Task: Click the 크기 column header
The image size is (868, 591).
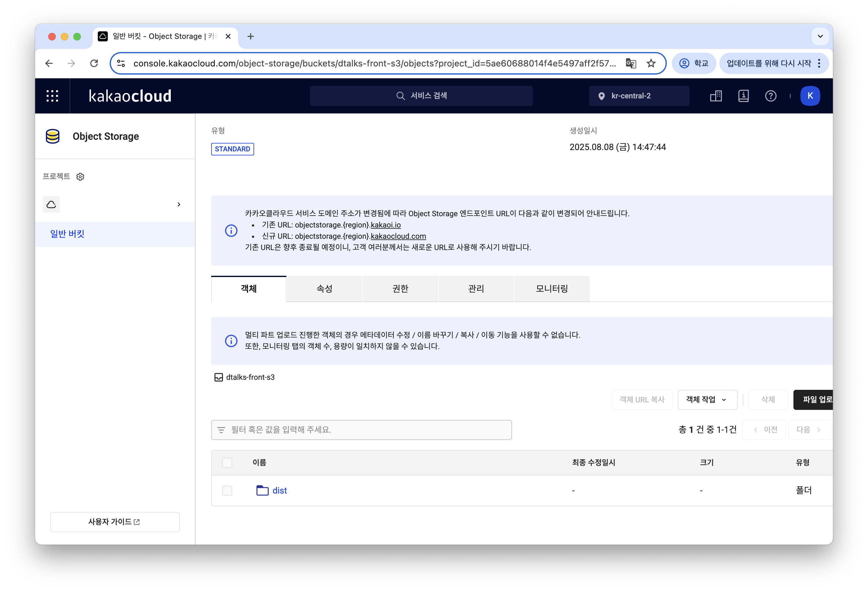Action: [707, 463]
